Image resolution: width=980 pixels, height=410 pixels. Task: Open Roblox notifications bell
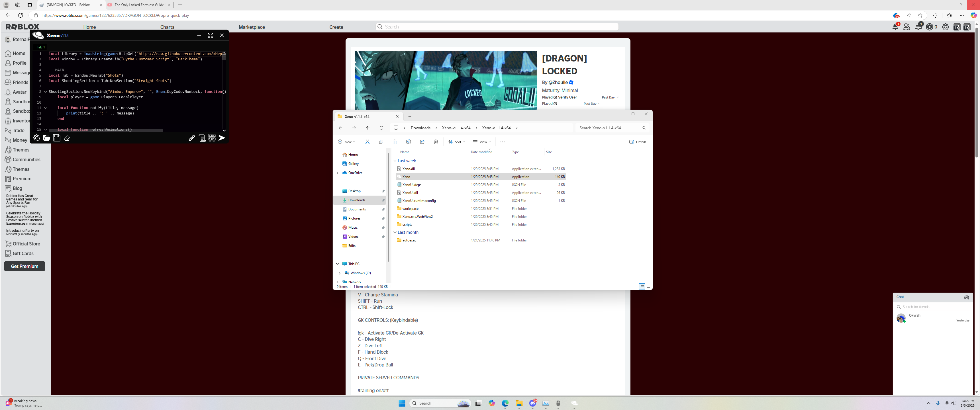point(896,27)
